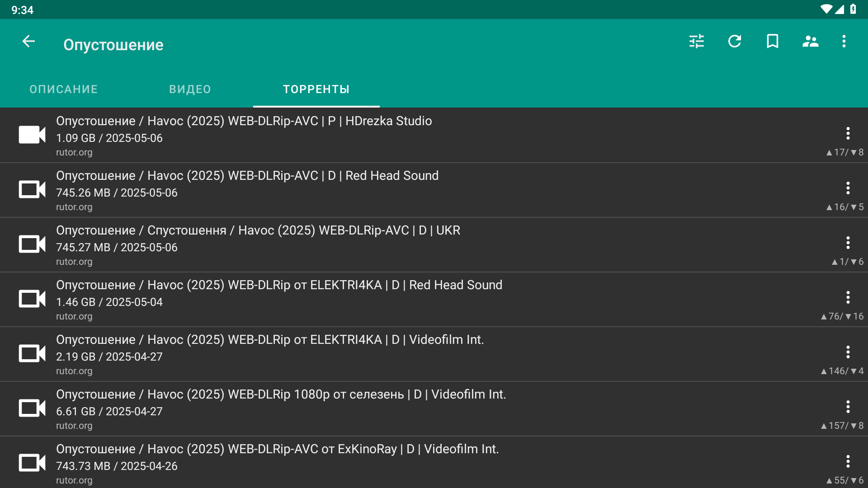The height and width of the screenshot is (488, 868).
Task: Tap the back arrow icon
Action: (28, 42)
